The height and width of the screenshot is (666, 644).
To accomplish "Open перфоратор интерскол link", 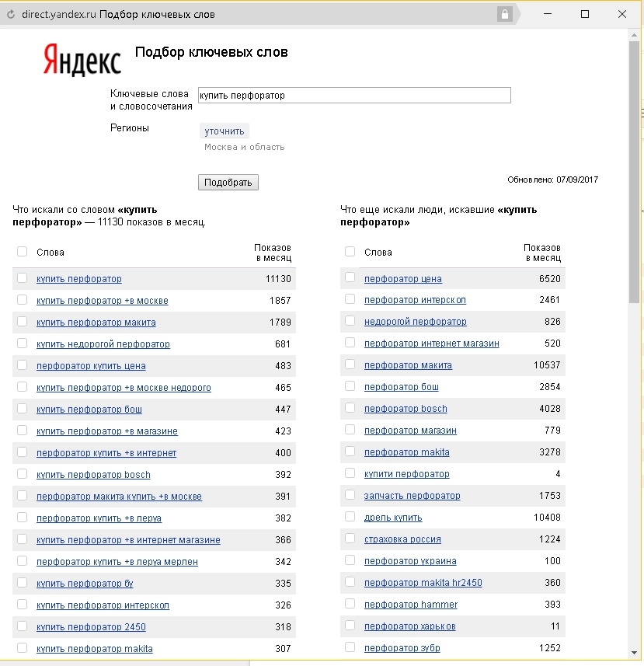I will coord(415,300).
